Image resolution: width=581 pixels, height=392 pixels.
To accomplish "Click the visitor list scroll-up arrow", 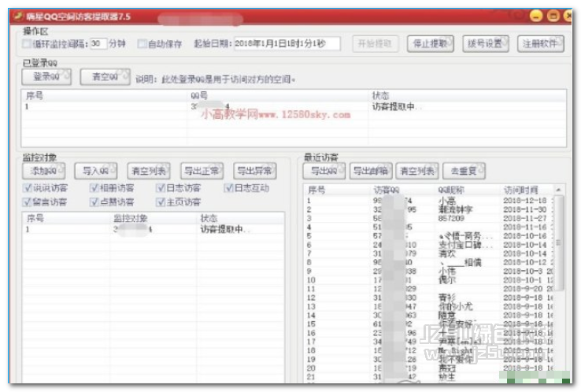I will pos(558,190).
